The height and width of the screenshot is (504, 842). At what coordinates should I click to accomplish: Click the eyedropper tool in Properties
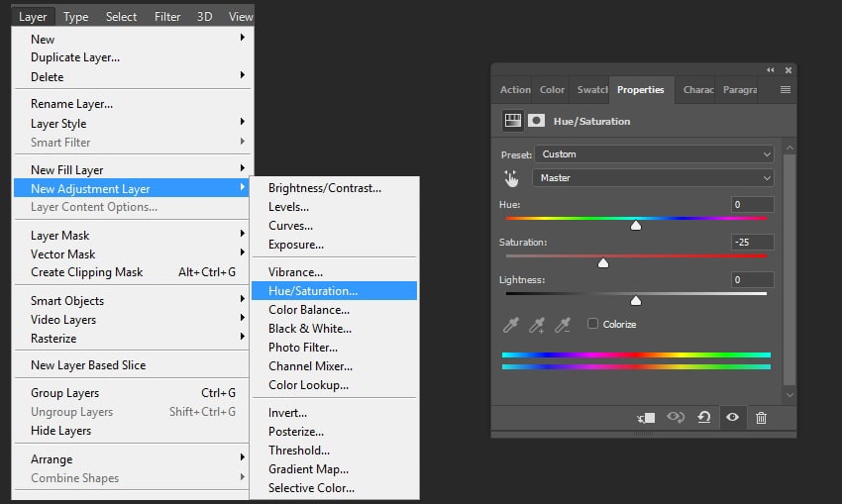(511, 325)
